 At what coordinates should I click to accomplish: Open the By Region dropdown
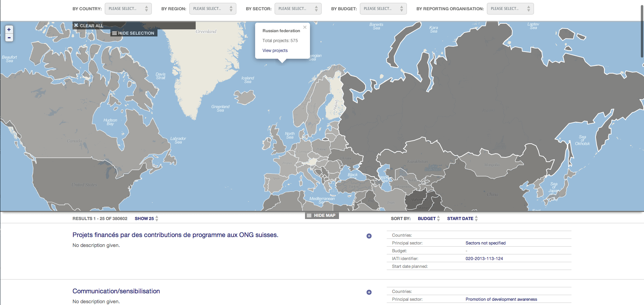point(213,9)
